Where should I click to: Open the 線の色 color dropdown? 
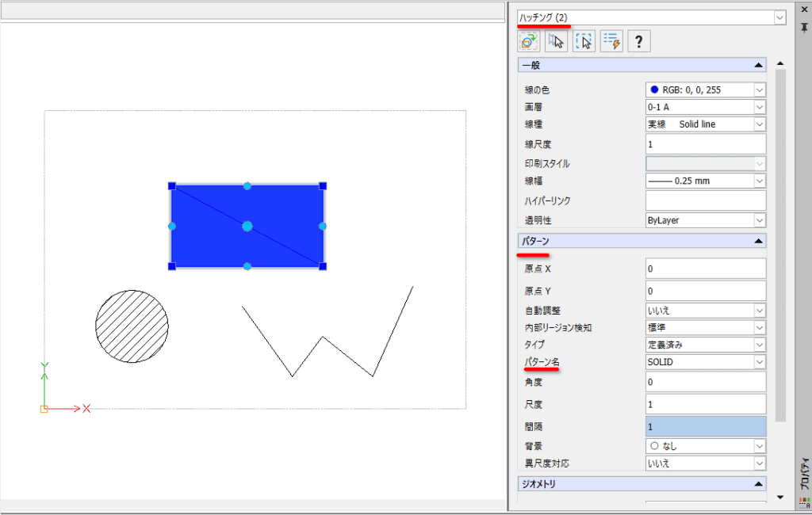click(760, 90)
